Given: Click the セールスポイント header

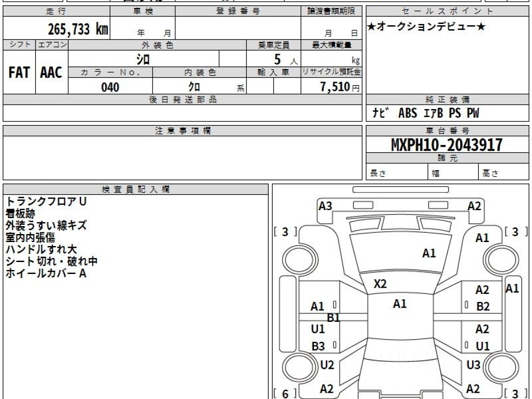Looking at the screenshot, I should [447, 12].
